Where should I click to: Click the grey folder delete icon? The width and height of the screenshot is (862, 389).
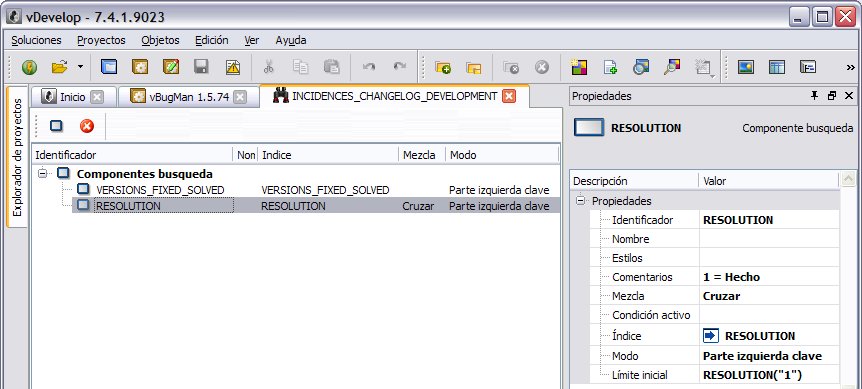point(511,67)
